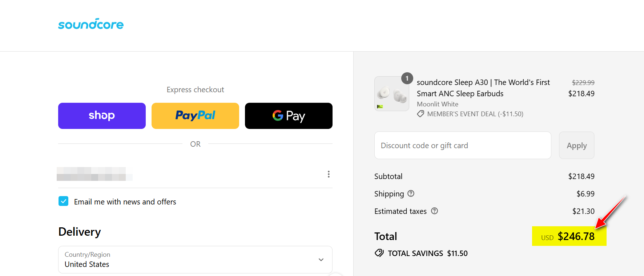Click the chevron on the delivery country field
644x276 pixels.
tap(321, 260)
